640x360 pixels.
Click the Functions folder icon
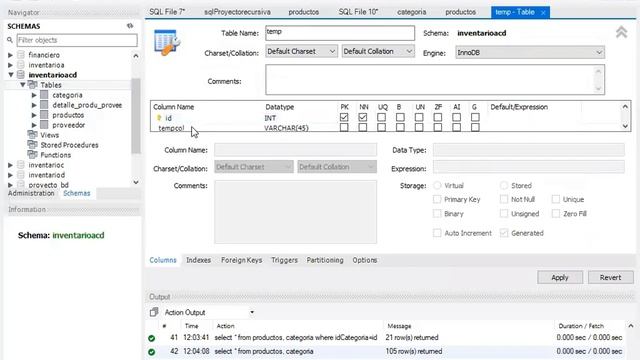(x=33, y=155)
